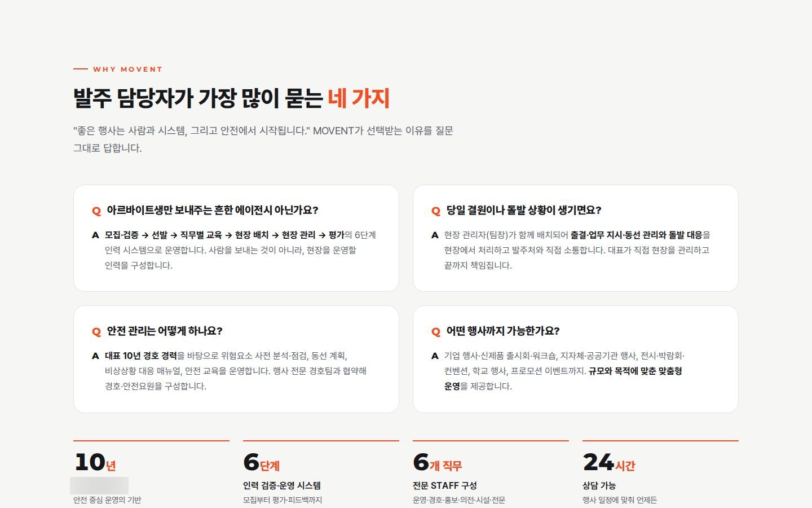Viewport: 812px width, 508px height.
Task: Click the A marker before "대표 10년 경호 경력"
Action: click(95, 356)
